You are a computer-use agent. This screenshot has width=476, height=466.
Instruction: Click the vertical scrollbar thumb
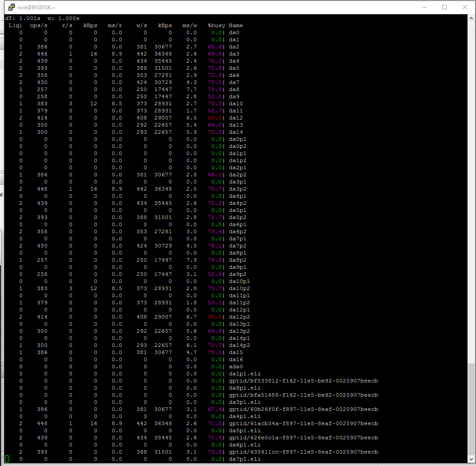471,409
